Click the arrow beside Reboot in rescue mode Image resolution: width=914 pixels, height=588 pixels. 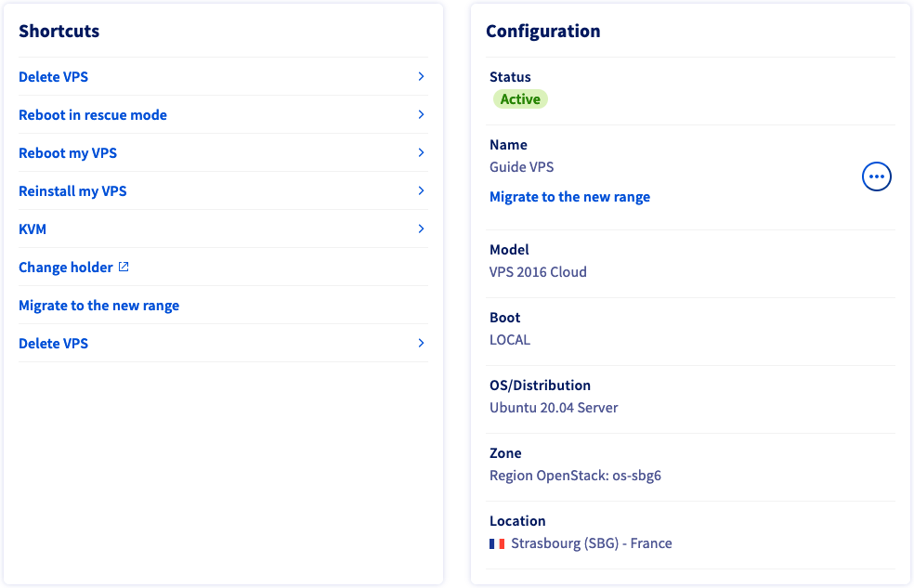[x=421, y=114]
